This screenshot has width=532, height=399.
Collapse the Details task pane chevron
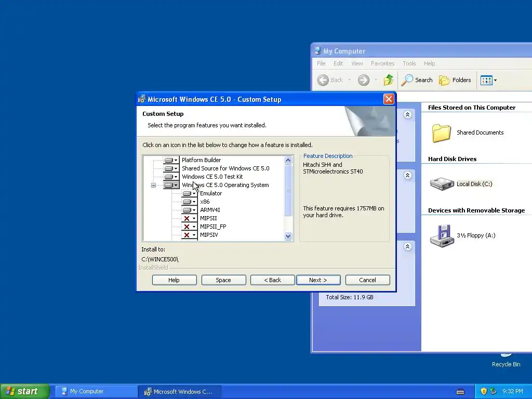tap(407, 246)
